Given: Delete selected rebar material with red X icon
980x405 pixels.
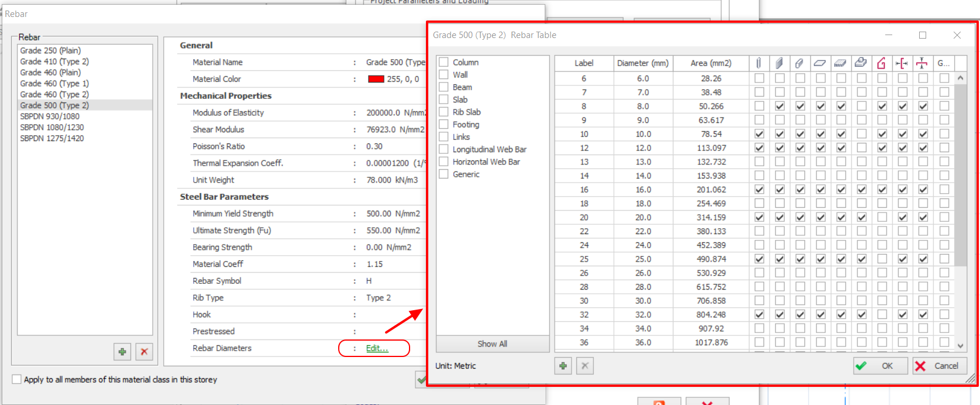Looking at the screenshot, I should point(144,352).
